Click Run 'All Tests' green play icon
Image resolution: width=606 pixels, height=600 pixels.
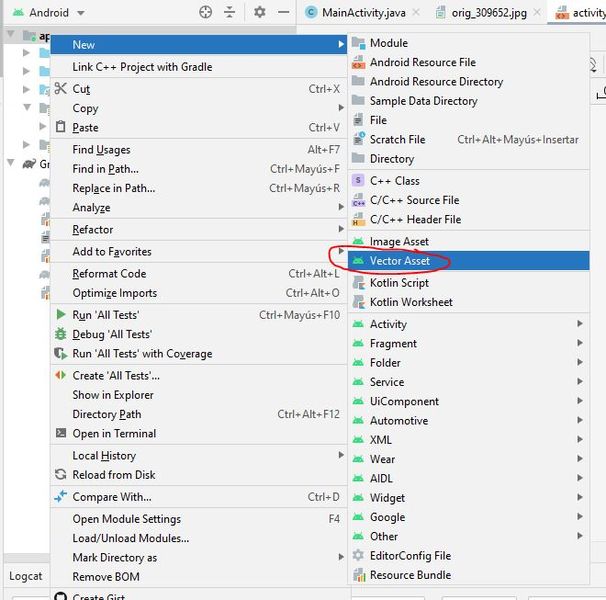tap(61, 314)
